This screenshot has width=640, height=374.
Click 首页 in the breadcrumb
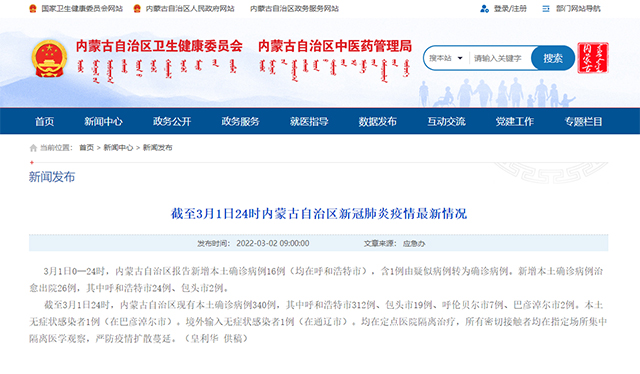87,148
